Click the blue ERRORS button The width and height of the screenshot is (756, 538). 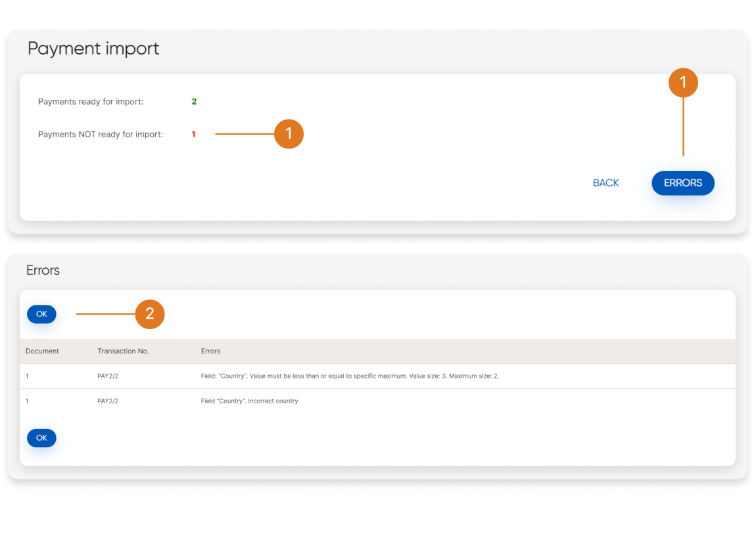pyautogui.click(x=682, y=183)
